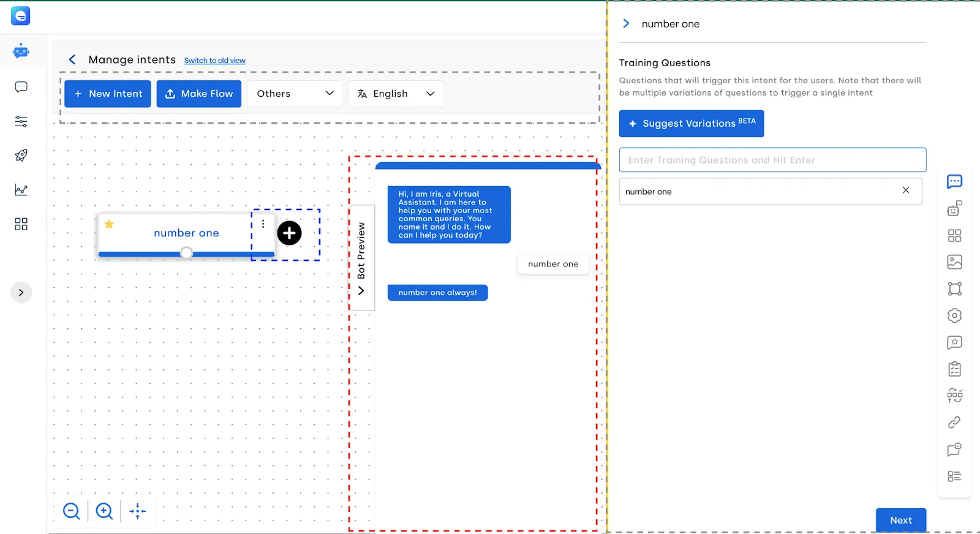Remove the 'number one' training question

[x=906, y=190]
